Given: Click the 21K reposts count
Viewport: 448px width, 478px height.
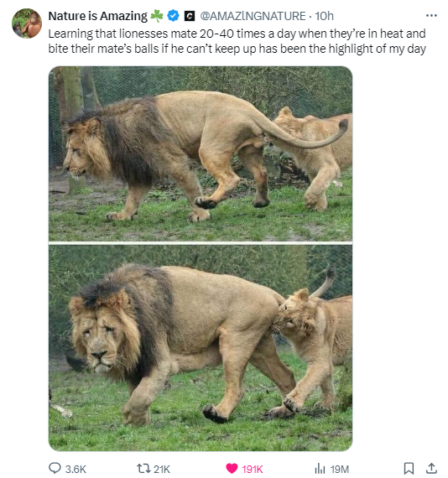Looking at the screenshot, I should [162, 469].
